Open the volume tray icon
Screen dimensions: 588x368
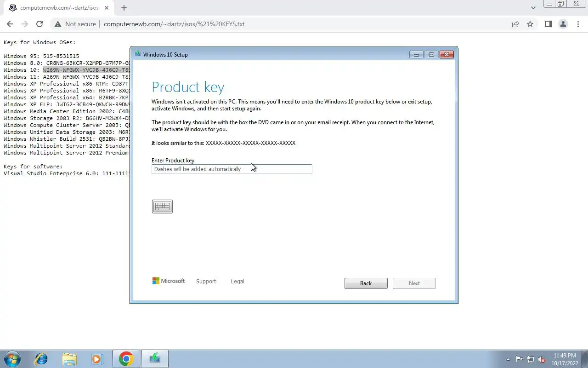click(x=542, y=359)
